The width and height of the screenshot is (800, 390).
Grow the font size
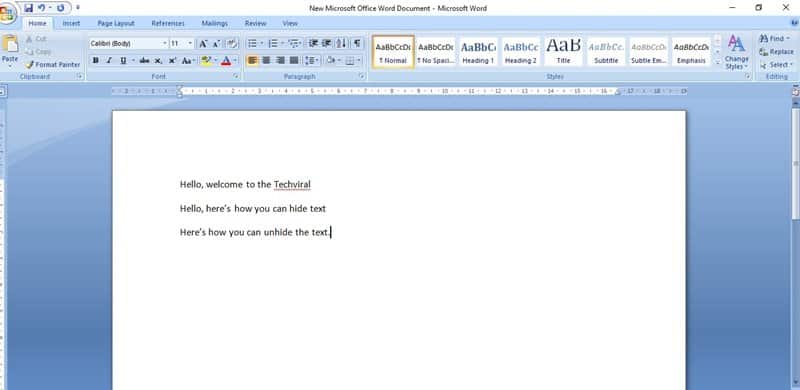click(203, 44)
